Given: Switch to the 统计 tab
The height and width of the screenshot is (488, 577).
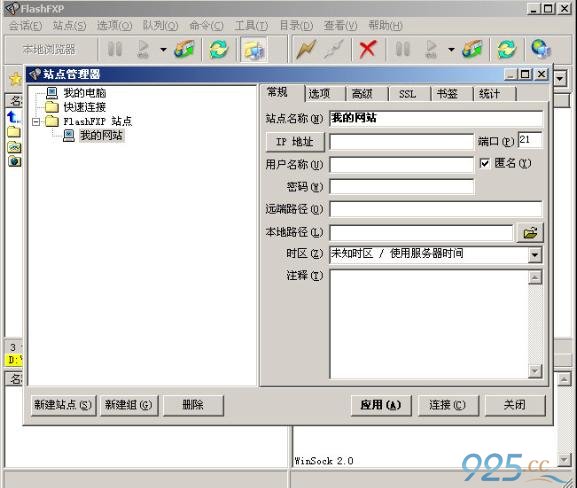Looking at the screenshot, I should click(x=489, y=94).
